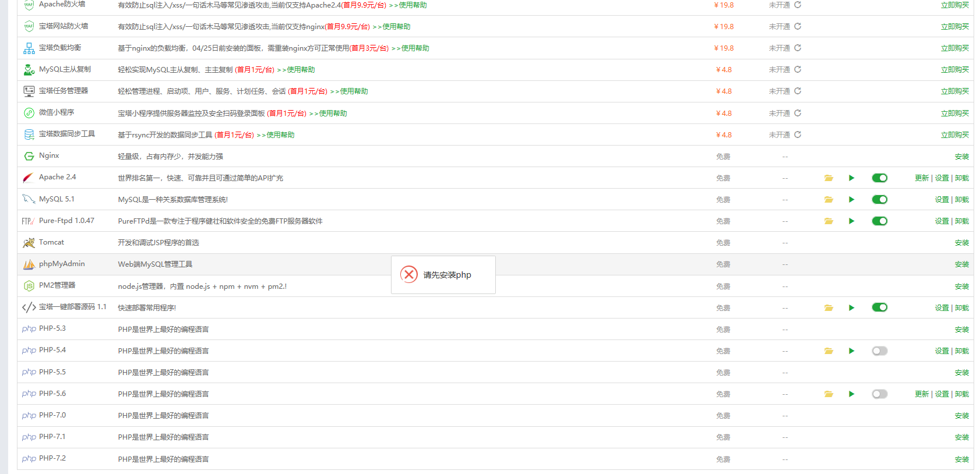
Task: Select the PHP-5.5 software name
Action: 52,372
